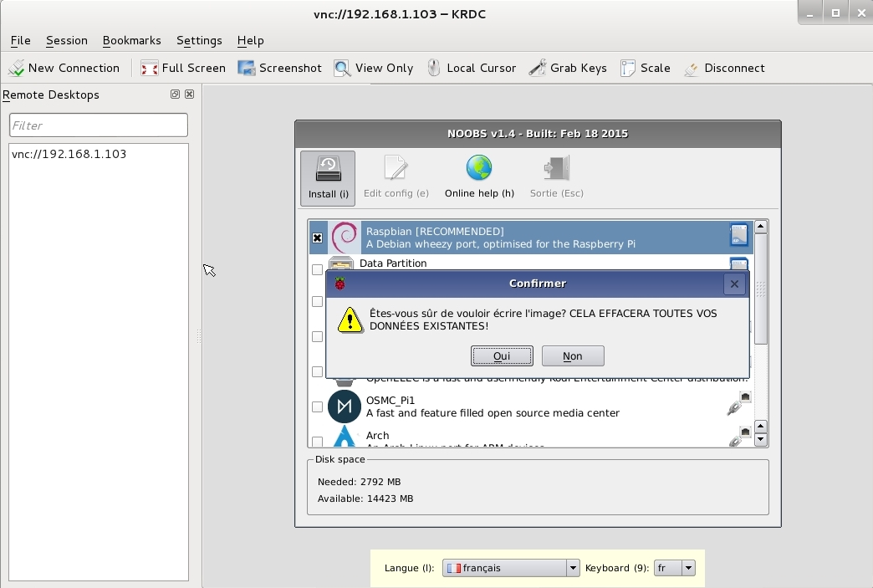This screenshot has width=873, height=588.
Task: Open the Settings menu
Action: click(199, 41)
